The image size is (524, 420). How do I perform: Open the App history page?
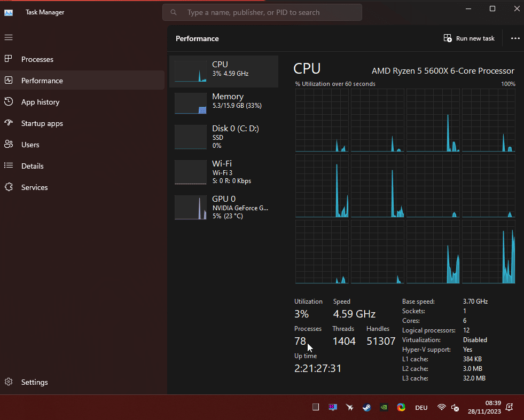point(82,102)
